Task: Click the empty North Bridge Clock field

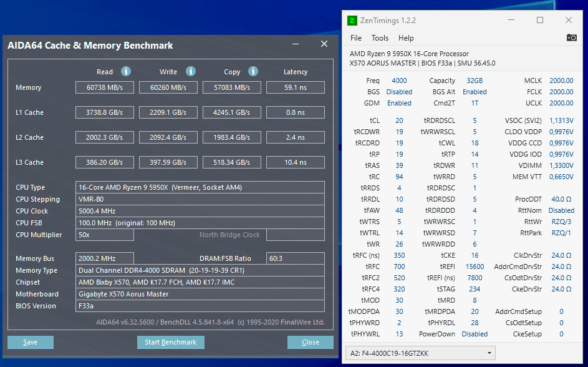Action: (x=296, y=235)
